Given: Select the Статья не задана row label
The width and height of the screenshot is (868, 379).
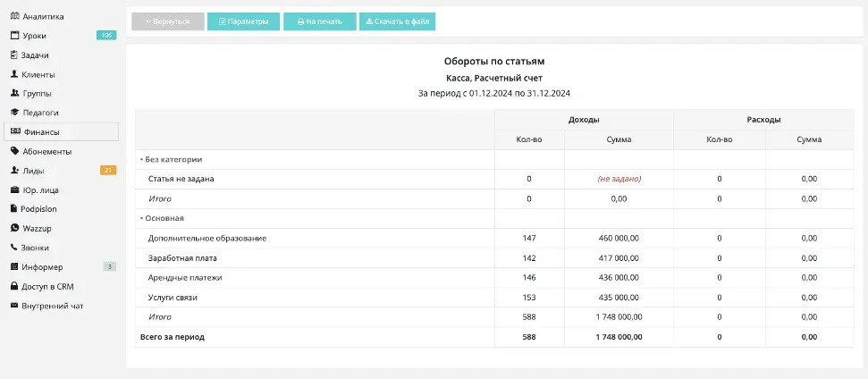Looking at the screenshot, I should tap(181, 179).
